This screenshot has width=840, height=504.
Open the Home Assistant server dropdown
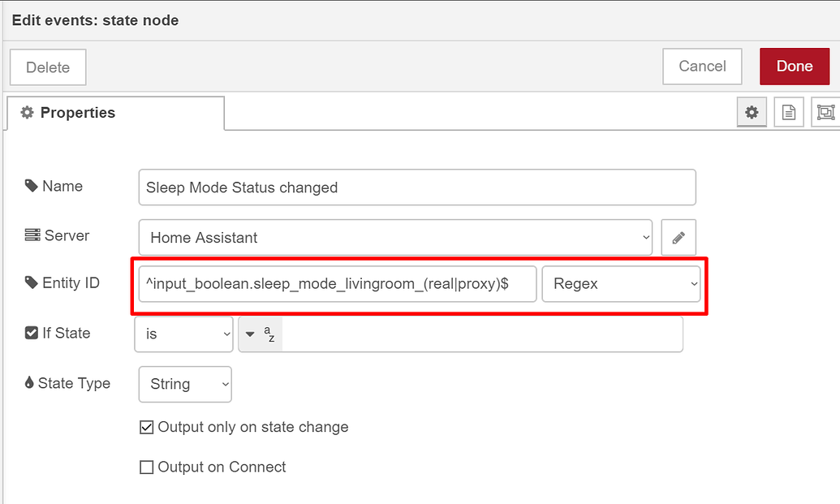coord(395,237)
